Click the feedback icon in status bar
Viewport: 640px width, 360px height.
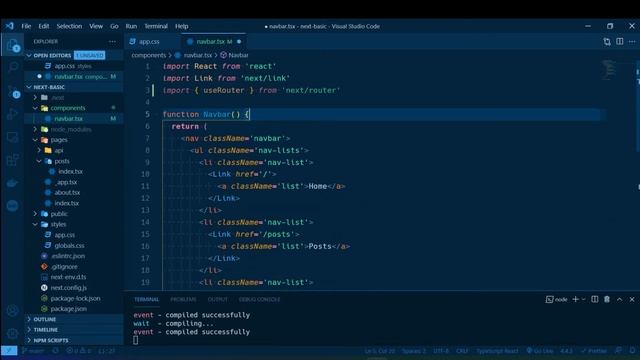pos(619,351)
